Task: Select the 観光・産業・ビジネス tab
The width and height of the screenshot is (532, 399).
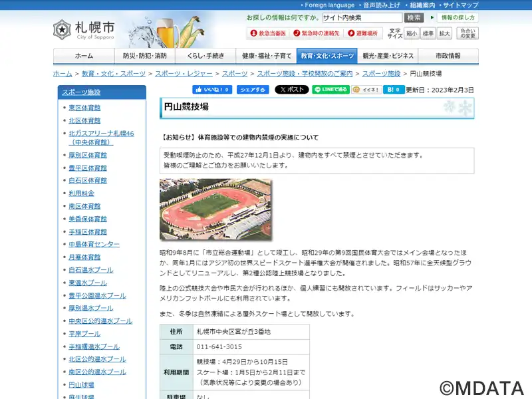Action: click(x=388, y=56)
